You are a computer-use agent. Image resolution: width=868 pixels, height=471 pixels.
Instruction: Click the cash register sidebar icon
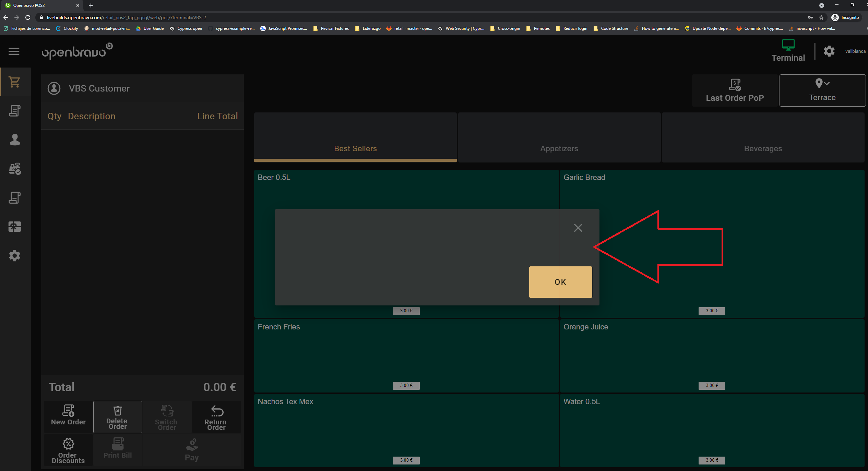point(15,169)
